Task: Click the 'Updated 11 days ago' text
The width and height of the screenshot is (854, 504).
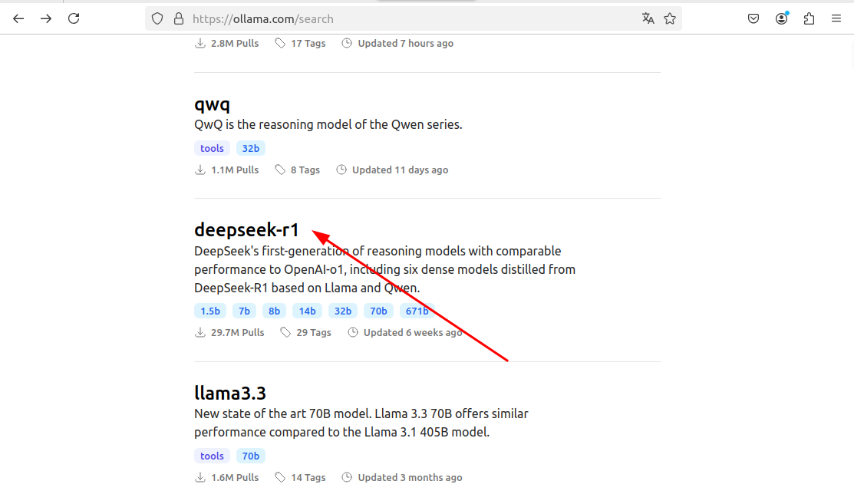Action: 401,170
